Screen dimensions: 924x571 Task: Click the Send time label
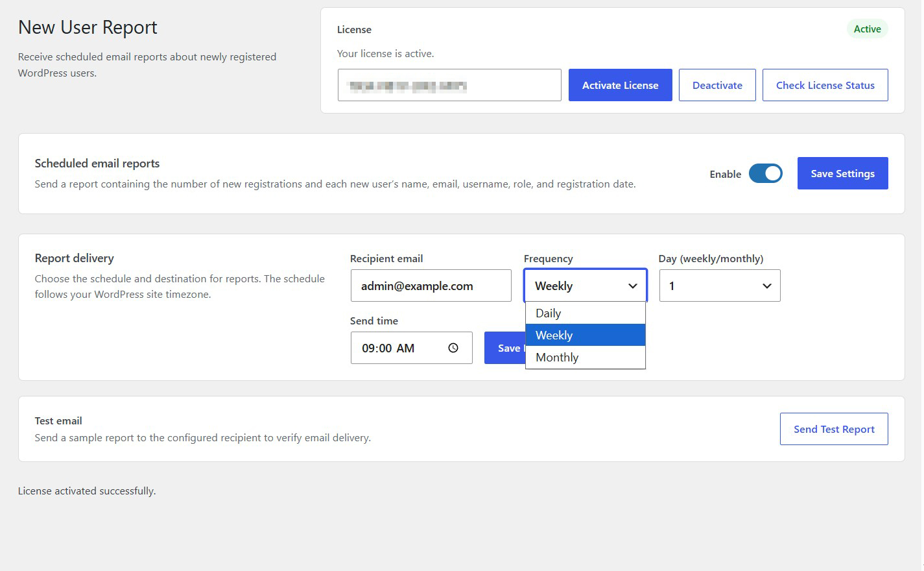374,321
